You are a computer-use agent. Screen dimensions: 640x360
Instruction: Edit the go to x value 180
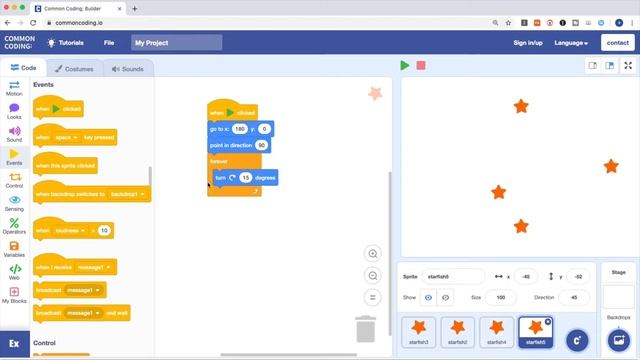tap(240, 129)
